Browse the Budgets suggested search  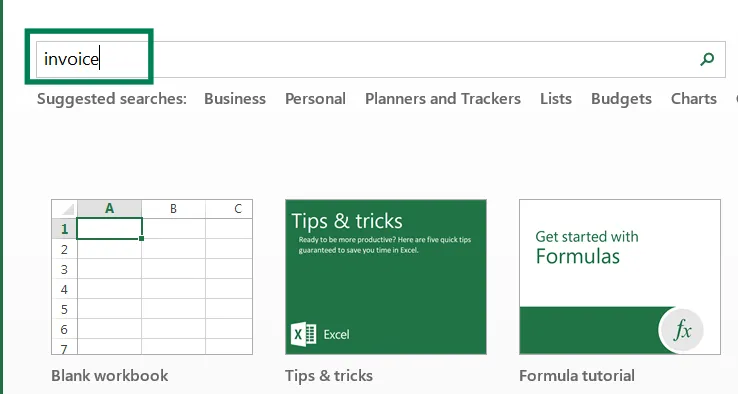click(x=621, y=99)
